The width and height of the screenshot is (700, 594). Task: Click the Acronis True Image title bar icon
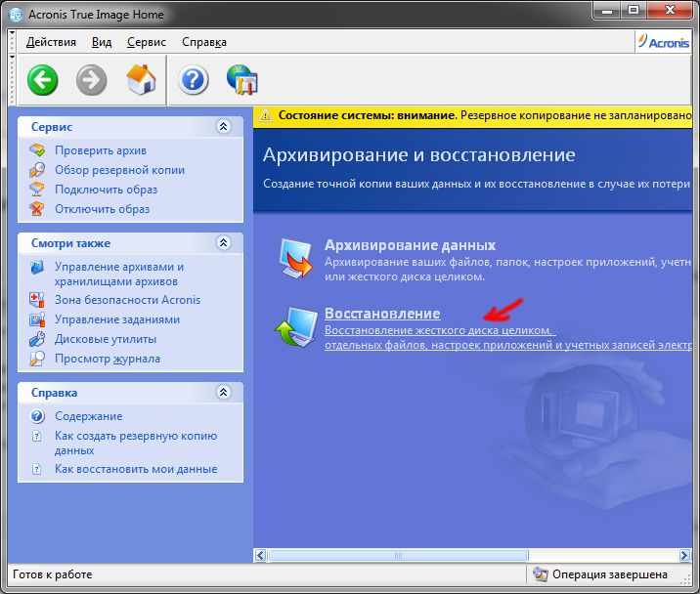click(x=16, y=15)
